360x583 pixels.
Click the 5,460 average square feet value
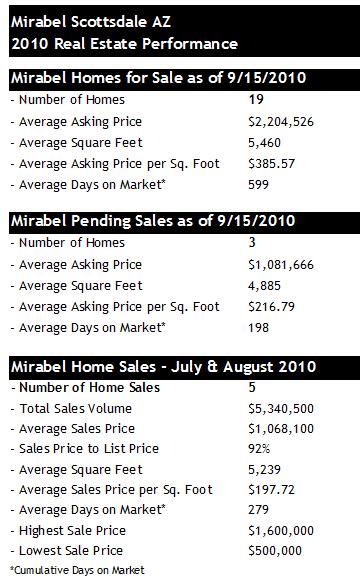pos(264,143)
